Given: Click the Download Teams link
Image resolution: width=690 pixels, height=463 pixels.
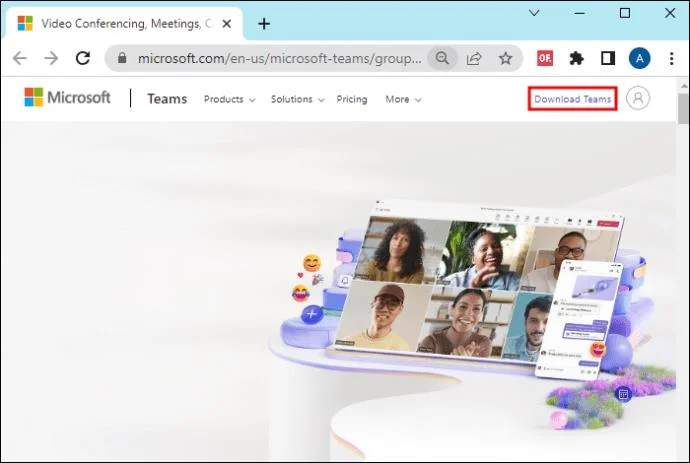Looking at the screenshot, I should [573, 99].
